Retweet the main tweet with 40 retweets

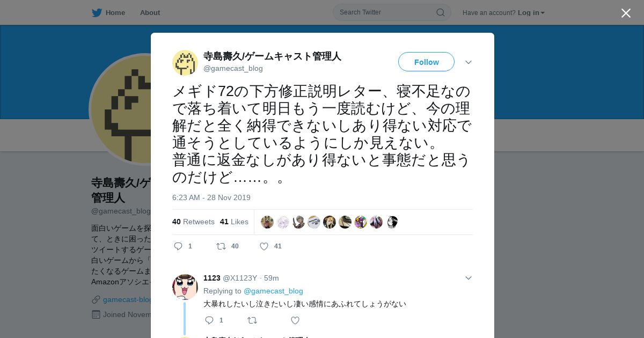(x=221, y=246)
